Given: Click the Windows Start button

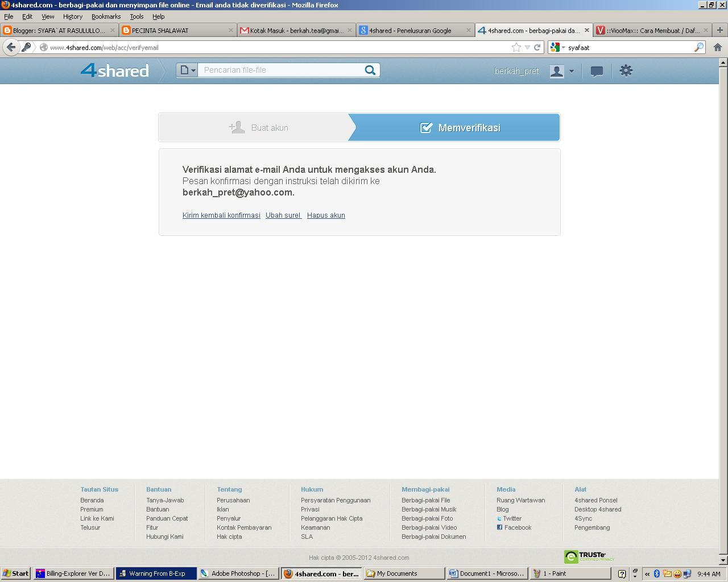Looking at the screenshot, I should [16, 573].
